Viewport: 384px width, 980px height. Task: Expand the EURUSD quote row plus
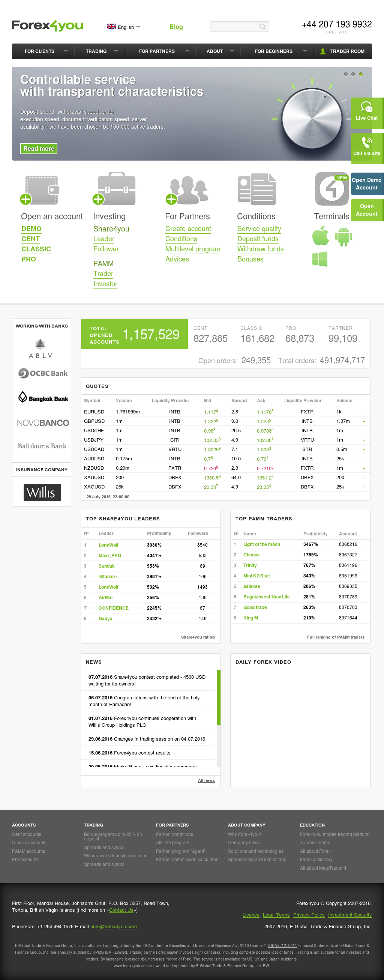tap(364, 412)
